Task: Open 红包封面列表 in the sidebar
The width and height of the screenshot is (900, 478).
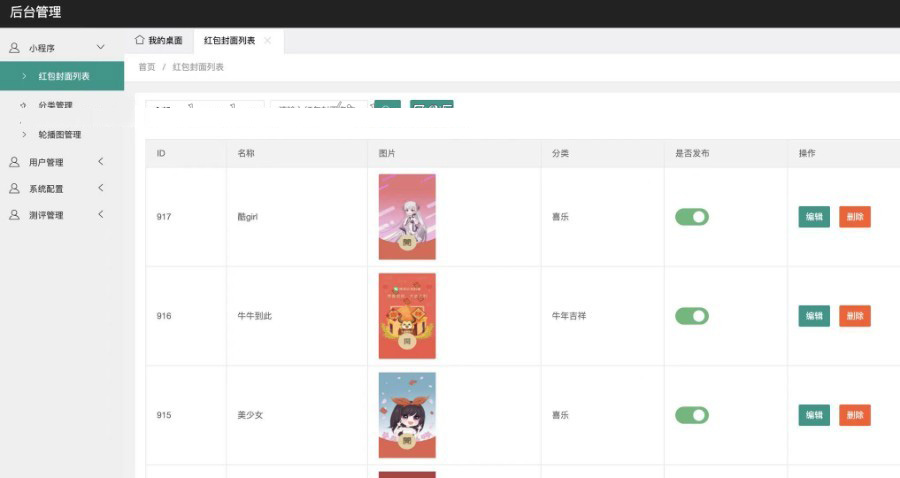Action: pyautogui.click(x=64, y=76)
